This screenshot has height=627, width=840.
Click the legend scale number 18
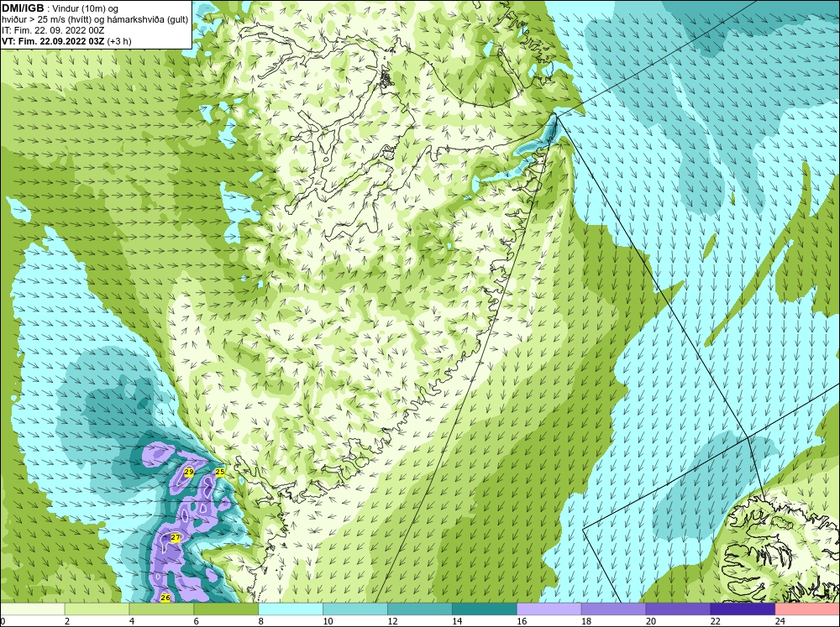[586, 621]
